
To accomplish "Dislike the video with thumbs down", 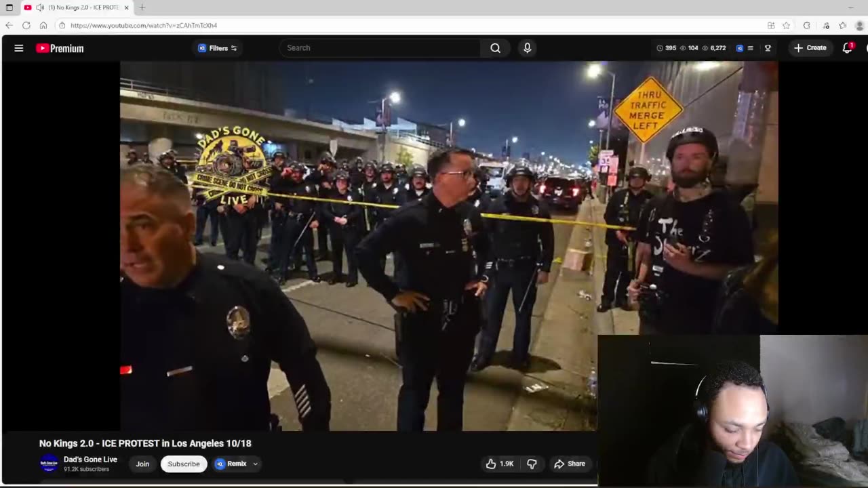I will coord(532,464).
